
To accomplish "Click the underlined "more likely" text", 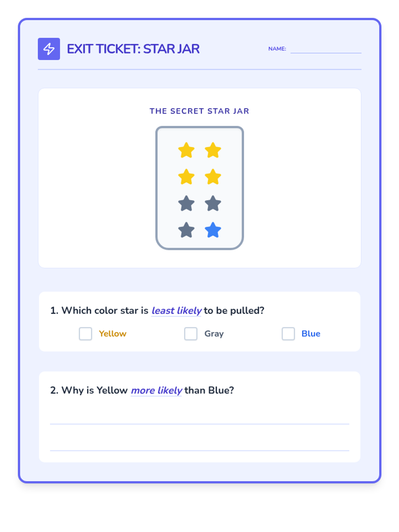I will coord(156,390).
